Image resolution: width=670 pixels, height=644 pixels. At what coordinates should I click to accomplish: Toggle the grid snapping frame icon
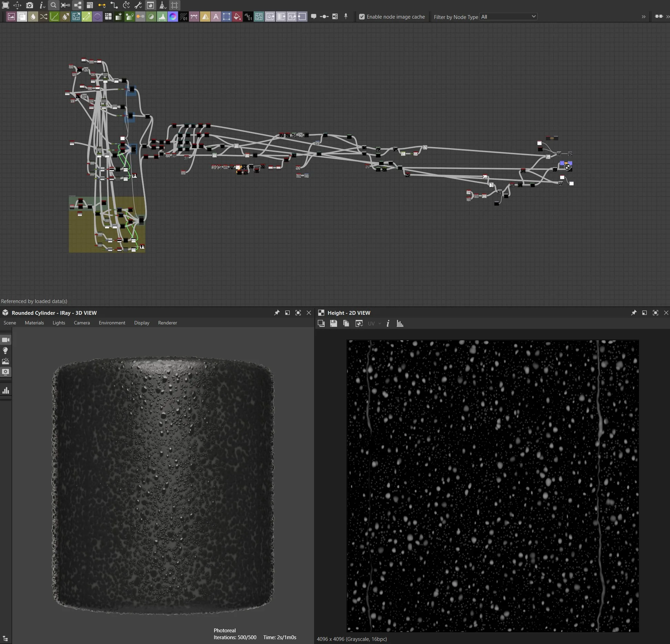(x=175, y=5)
